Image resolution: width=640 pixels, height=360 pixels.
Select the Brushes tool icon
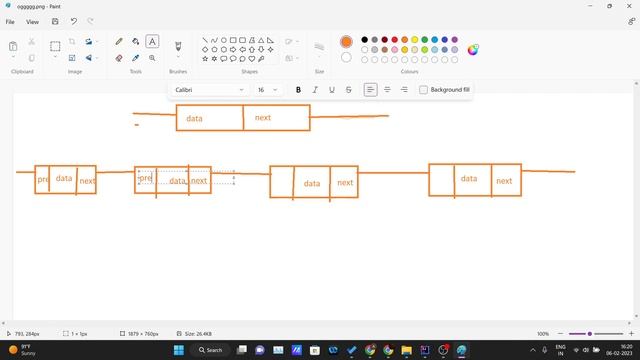tap(178, 45)
